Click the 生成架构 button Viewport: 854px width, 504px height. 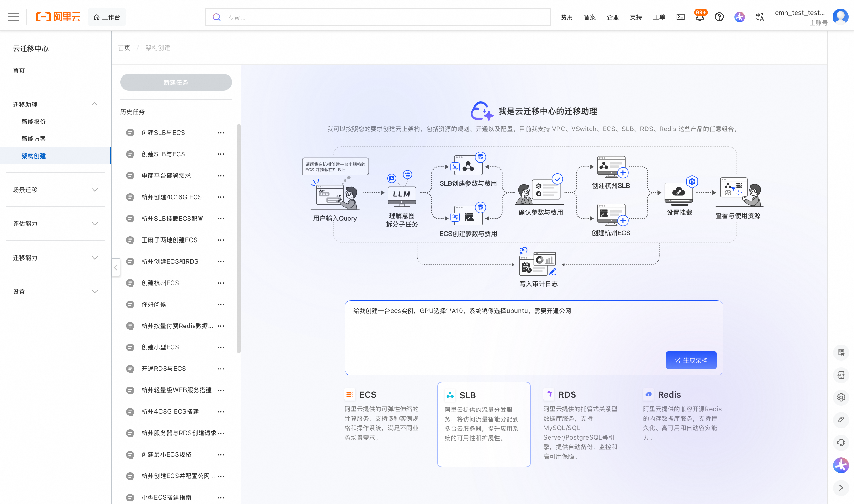(x=691, y=360)
